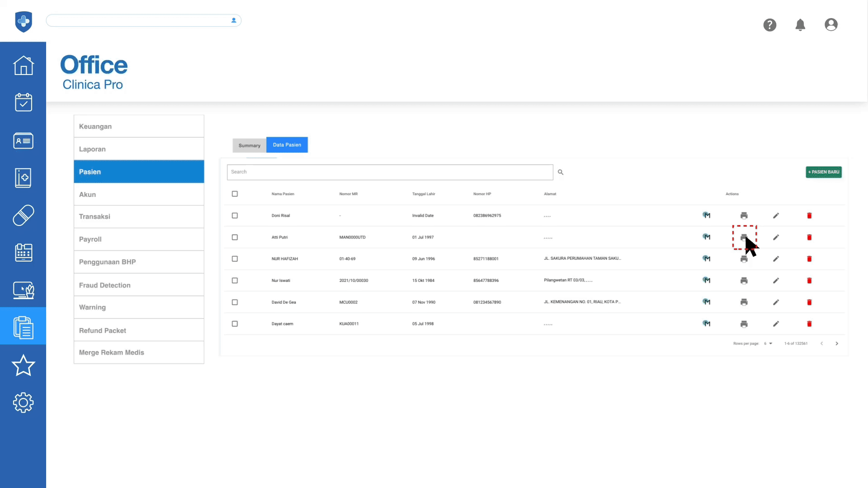
Task: Edit NUR HAFIZAH patient record with pencil icon
Action: [776, 259]
